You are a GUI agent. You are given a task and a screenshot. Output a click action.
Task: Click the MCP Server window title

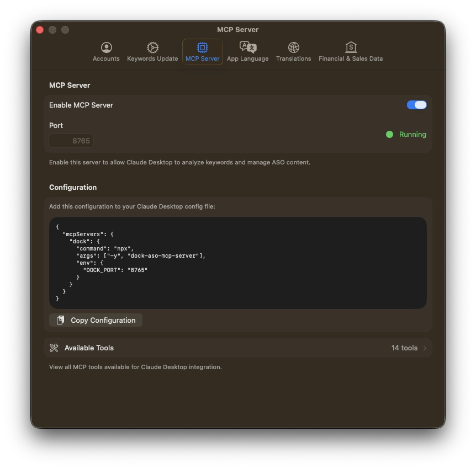coord(237,30)
